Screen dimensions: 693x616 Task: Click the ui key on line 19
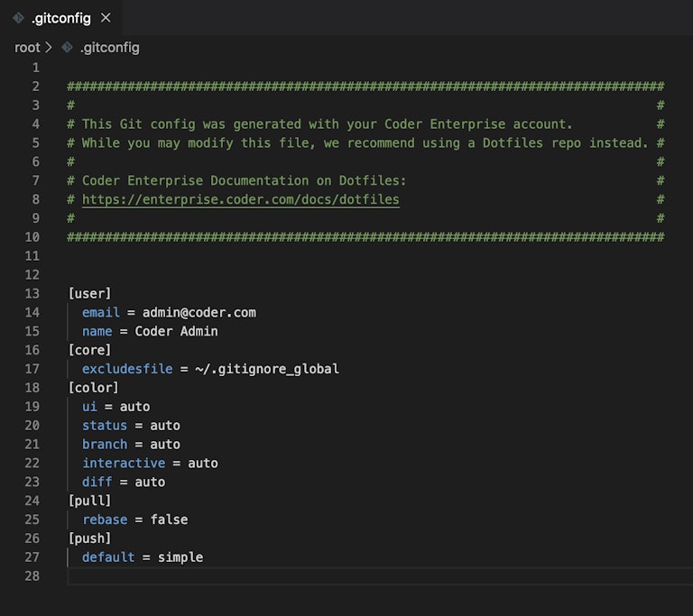point(89,407)
